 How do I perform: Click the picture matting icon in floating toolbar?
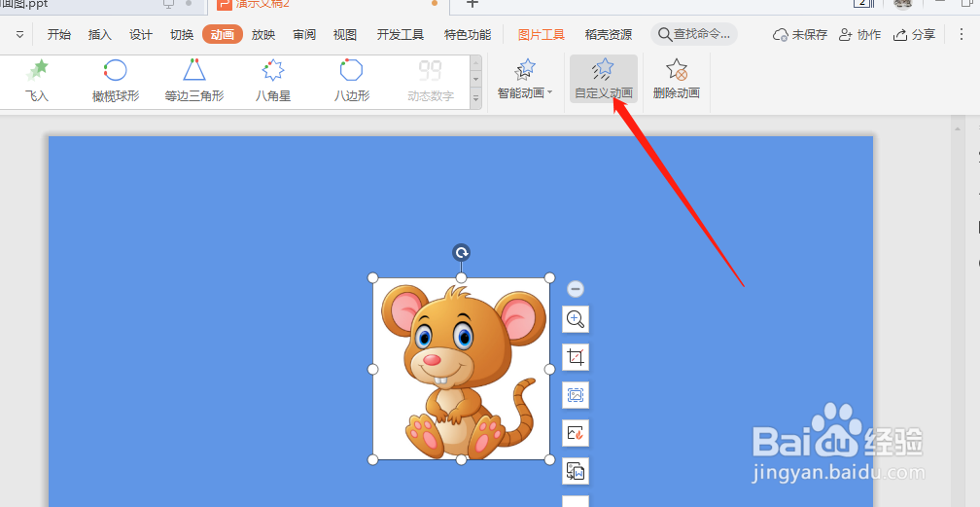coord(576,395)
